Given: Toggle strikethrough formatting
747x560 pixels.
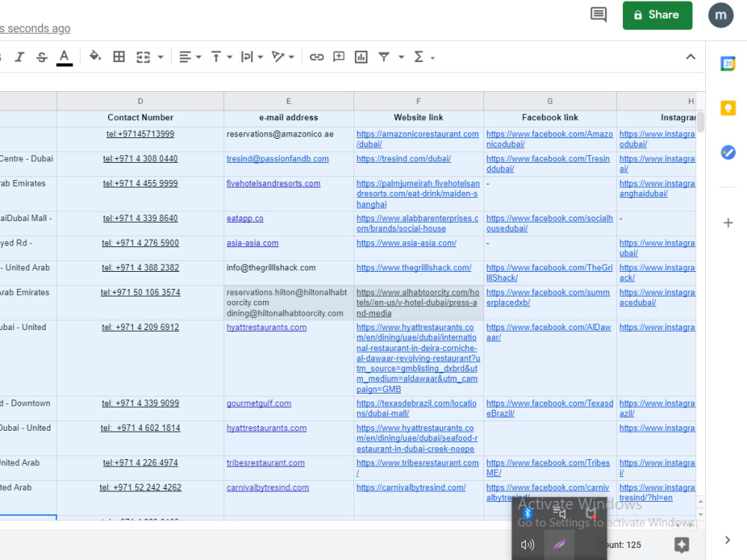Looking at the screenshot, I should [x=42, y=57].
